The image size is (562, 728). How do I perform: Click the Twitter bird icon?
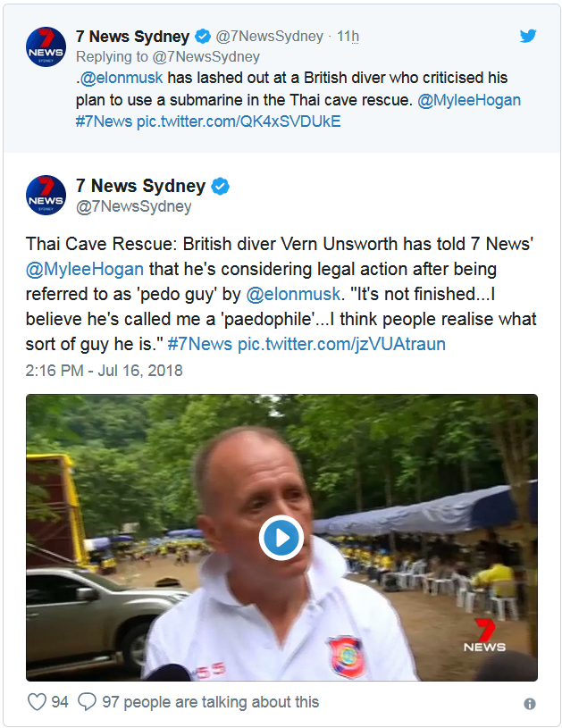[528, 37]
